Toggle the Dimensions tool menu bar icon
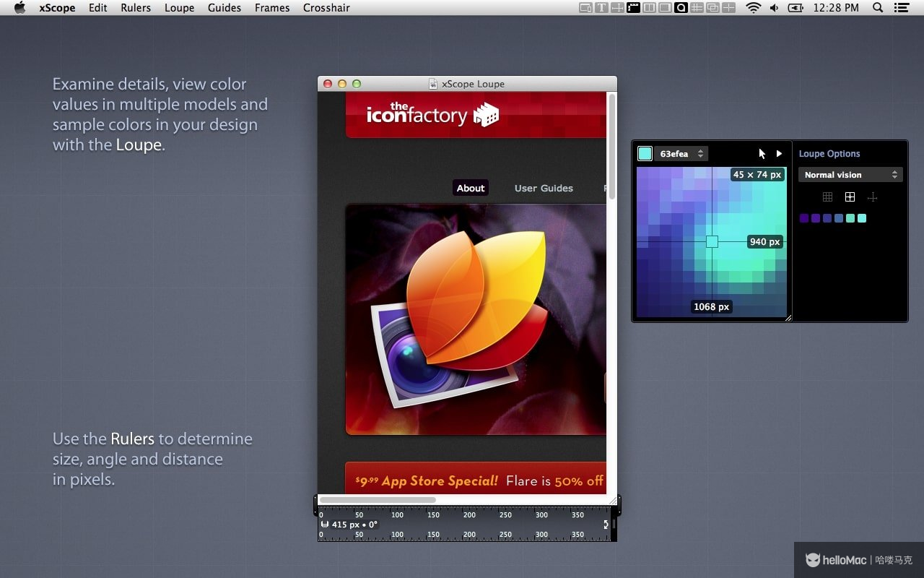924x578 pixels. [x=617, y=8]
